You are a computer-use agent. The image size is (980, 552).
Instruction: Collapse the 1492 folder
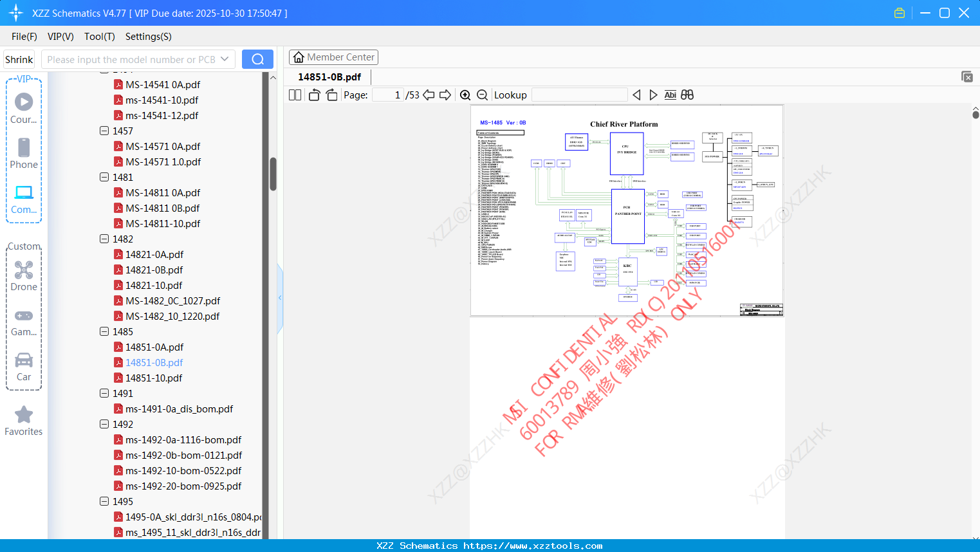coord(104,424)
